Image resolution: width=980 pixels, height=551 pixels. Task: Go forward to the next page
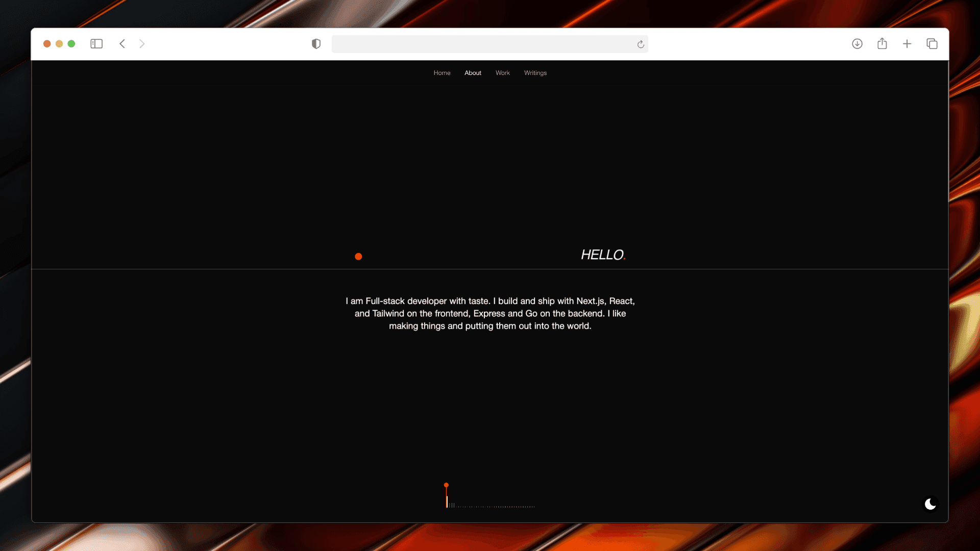[x=142, y=44]
